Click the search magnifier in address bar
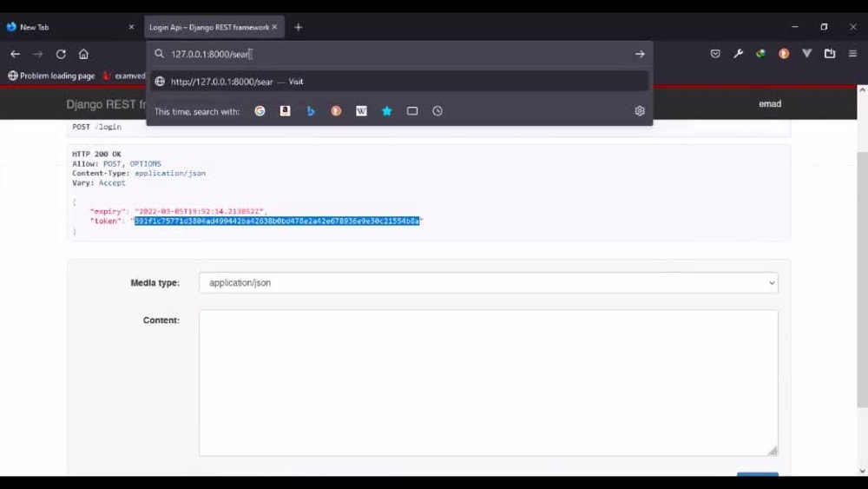Image resolution: width=868 pixels, height=489 pixels. pos(160,54)
